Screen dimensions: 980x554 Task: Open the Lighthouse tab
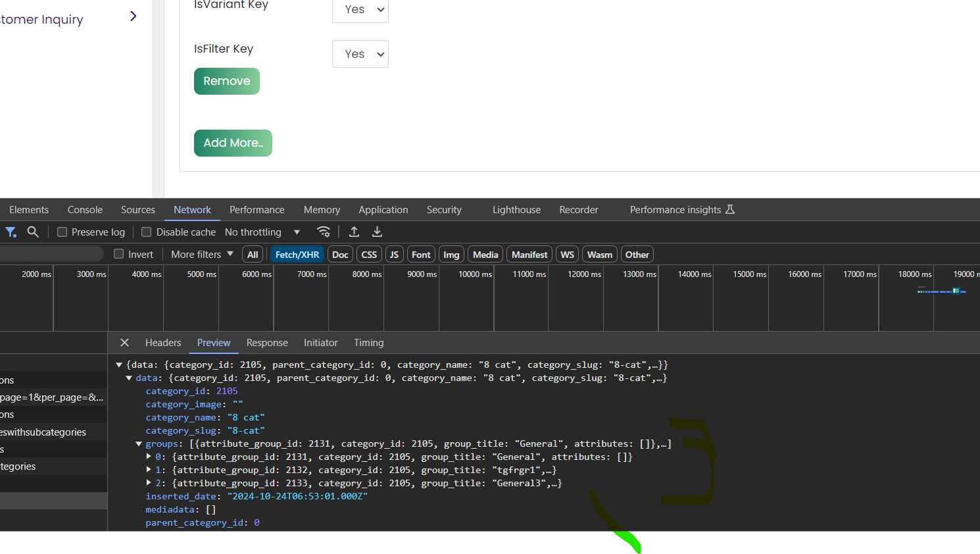coord(516,210)
